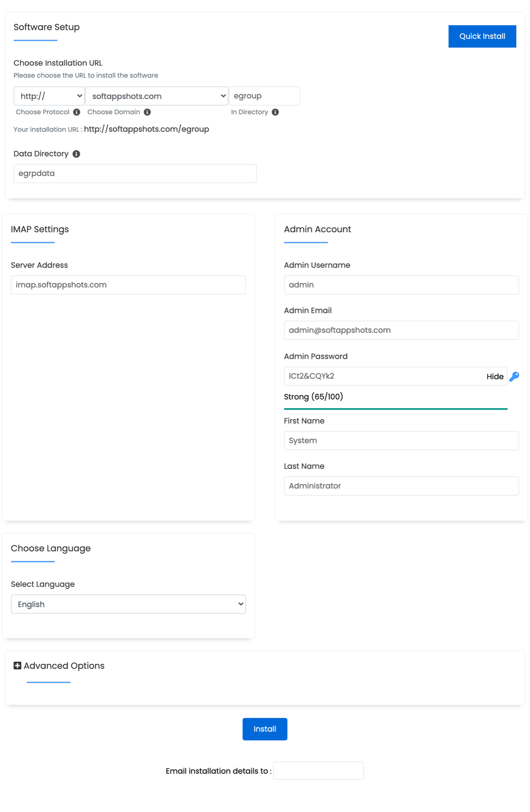Click the In Directory field containing egroup

(x=264, y=96)
